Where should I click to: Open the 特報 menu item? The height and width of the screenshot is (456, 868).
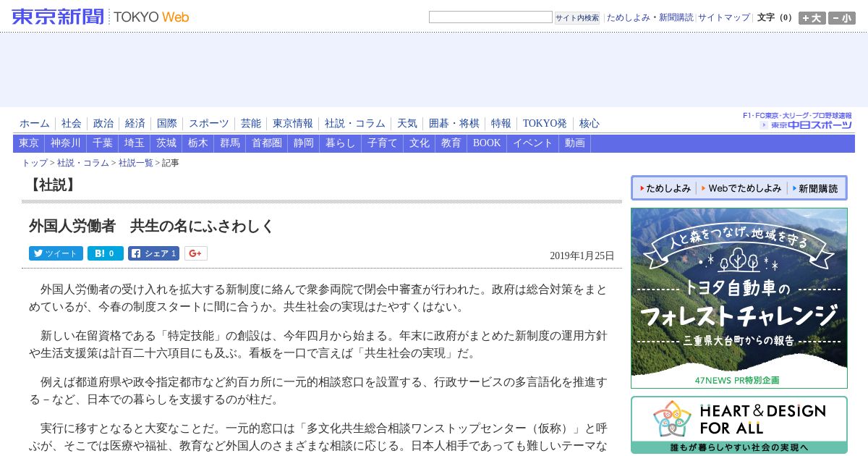(501, 124)
